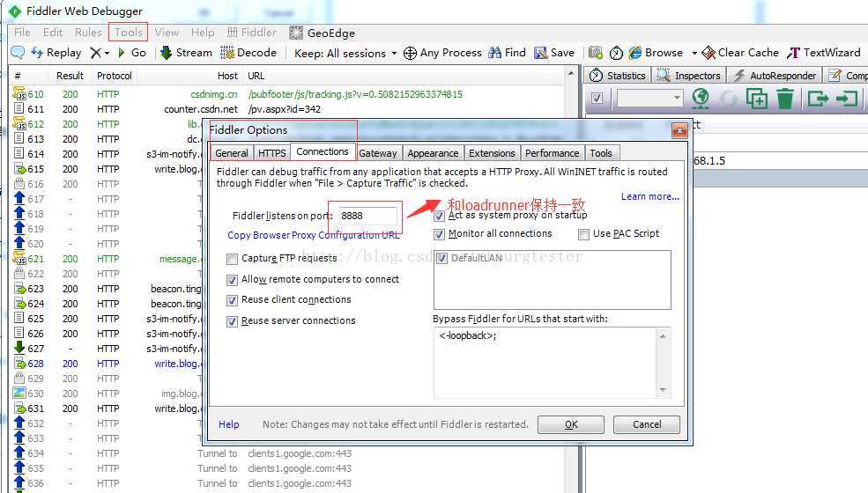Screen dimensions: 868x493
Task: Click the Any Process target icon
Action: (x=410, y=53)
